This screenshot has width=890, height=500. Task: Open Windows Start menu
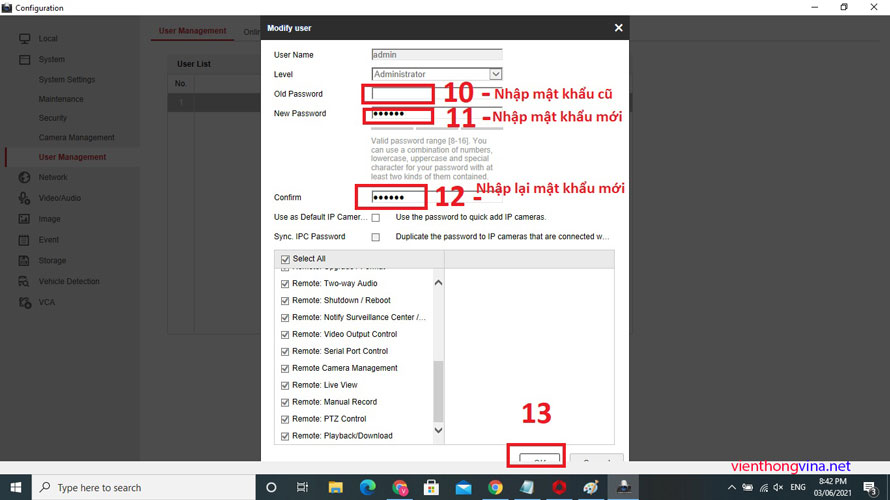[15, 488]
